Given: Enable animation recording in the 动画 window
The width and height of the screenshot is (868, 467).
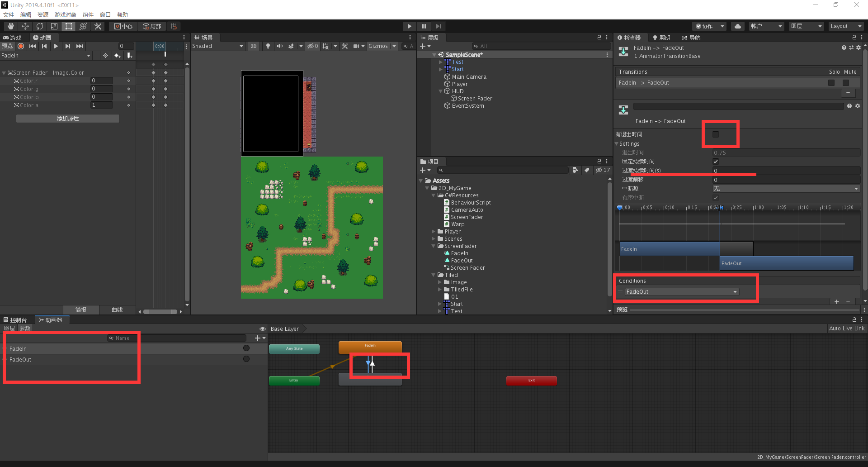Looking at the screenshot, I should click(20, 46).
